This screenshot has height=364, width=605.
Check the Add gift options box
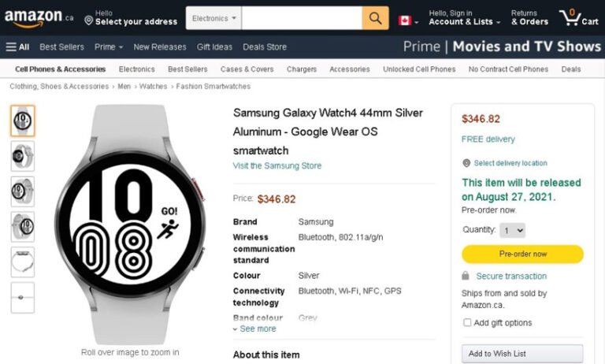point(467,322)
